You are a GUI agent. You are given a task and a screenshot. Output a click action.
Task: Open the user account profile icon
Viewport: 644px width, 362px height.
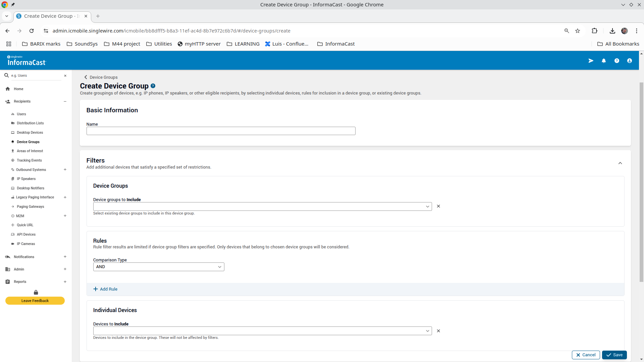click(629, 61)
